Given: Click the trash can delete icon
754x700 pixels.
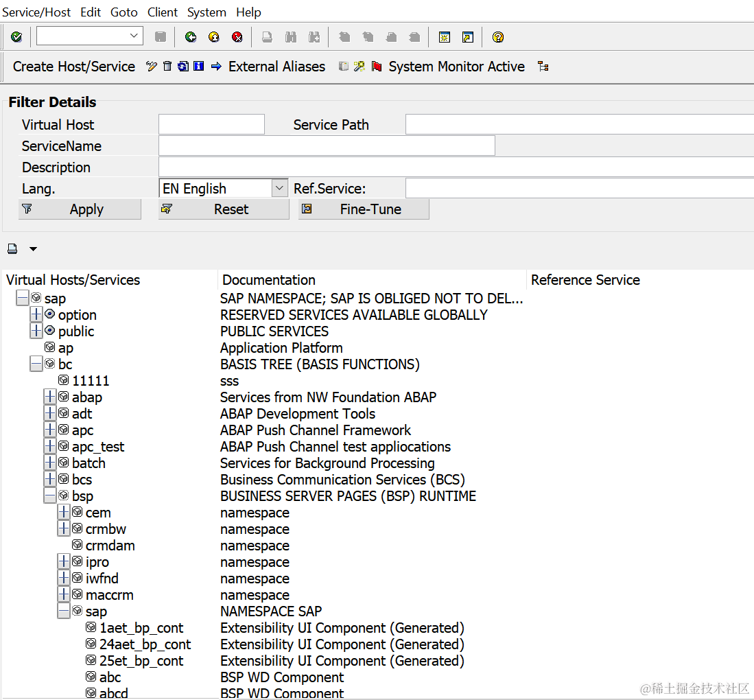Looking at the screenshot, I should click(167, 67).
